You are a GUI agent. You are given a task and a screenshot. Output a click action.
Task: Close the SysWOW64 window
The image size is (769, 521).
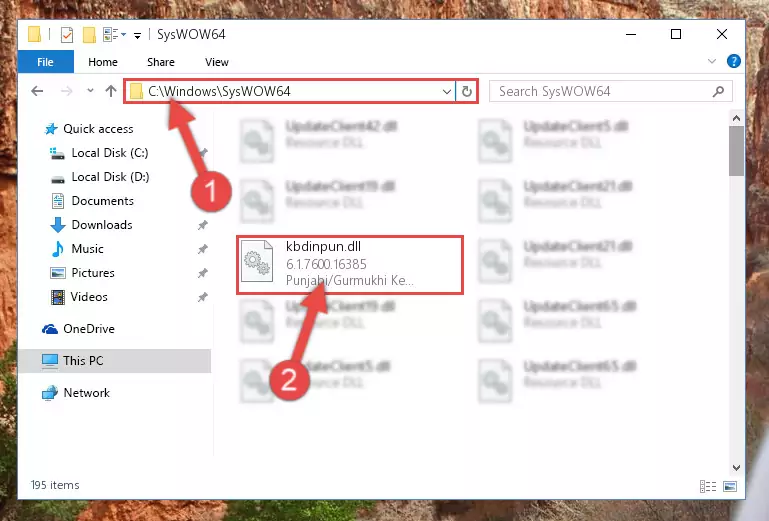(721, 34)
